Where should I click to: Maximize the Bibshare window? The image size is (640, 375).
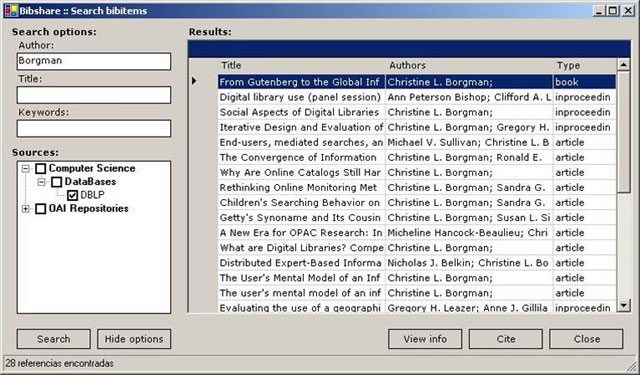tap(613, 11)
